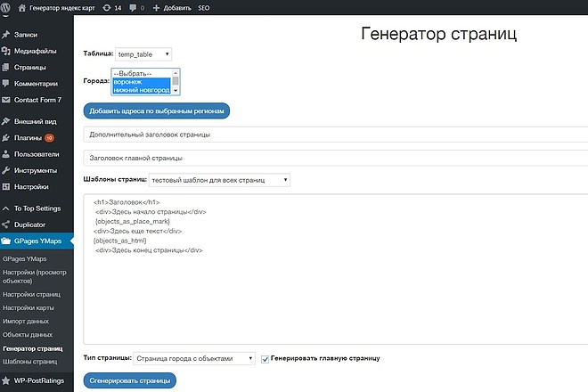Open the comments bubble icon in admin bar
Screen dimensions: 588x392
(133, 7)
